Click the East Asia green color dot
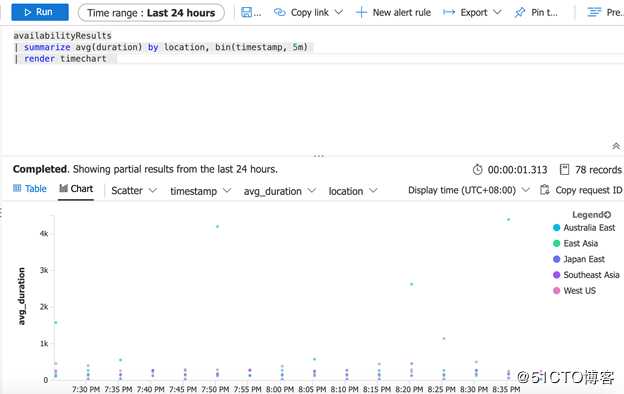The image size is (624, 394). [x=557, y=243]
